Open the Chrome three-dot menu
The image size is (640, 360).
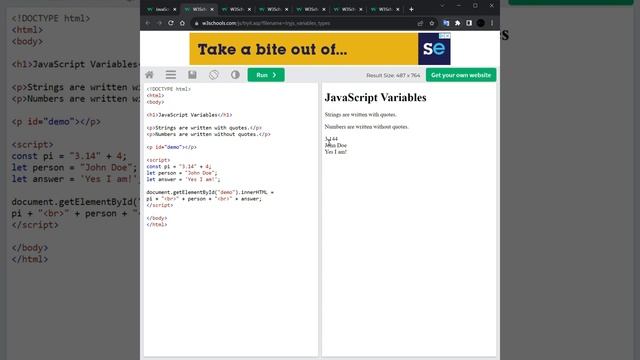pos(492,23)
